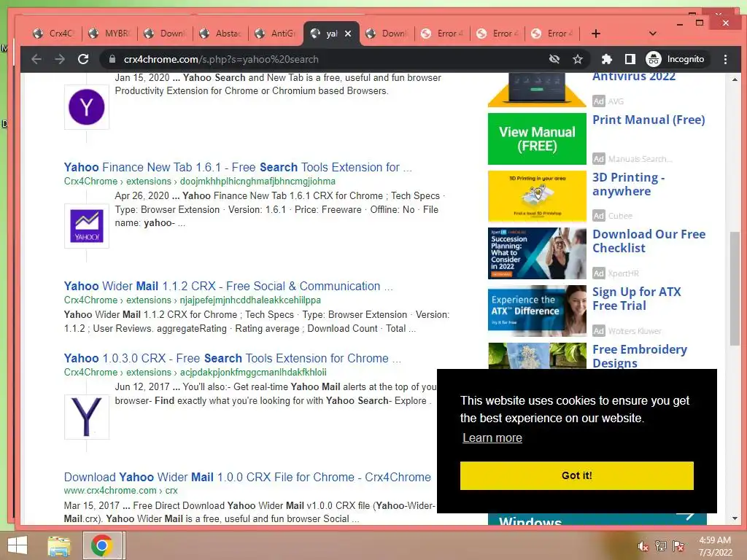The height and width of the screenshot is (560, 747).
Task: Open the 3D Printing - anywhere ad
Action: click(628, 184)
